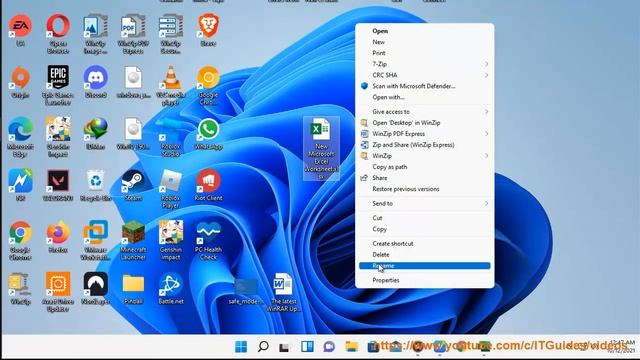Expand the 7-Zip submenu
The height and width of the screenshot is (360, 640).
(x=424, y=64)
